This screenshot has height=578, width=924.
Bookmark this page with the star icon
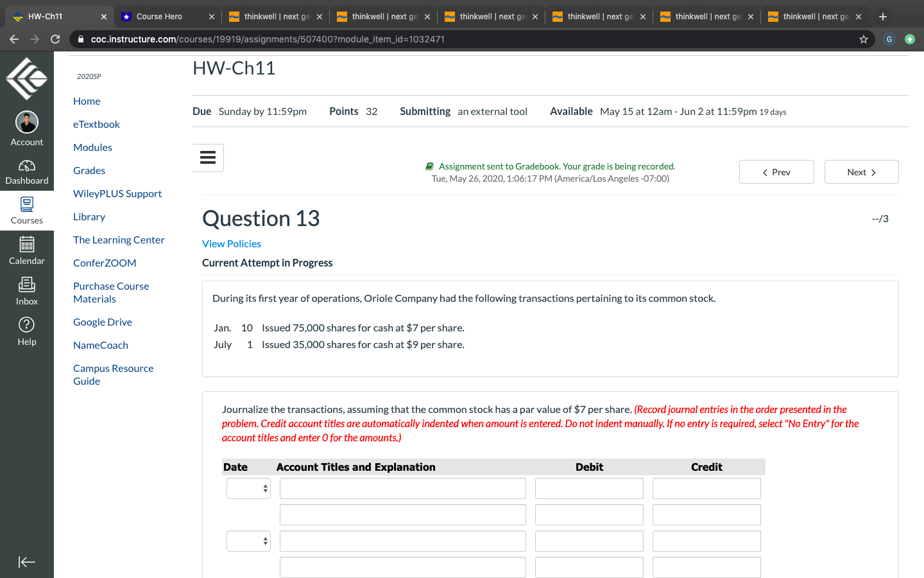(x=863, y=39)
